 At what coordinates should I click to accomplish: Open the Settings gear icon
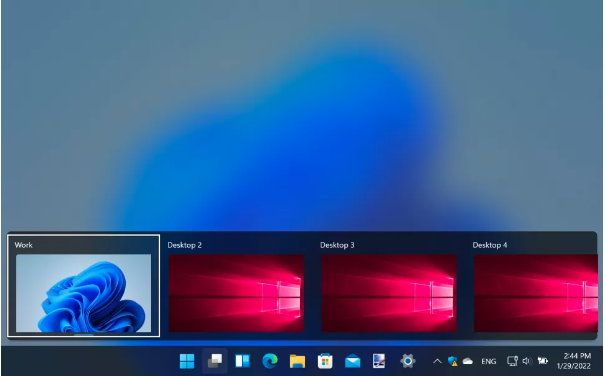[407, 361]
